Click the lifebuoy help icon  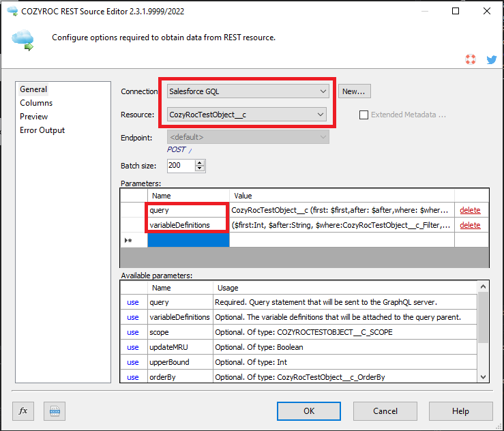point(471,60)
